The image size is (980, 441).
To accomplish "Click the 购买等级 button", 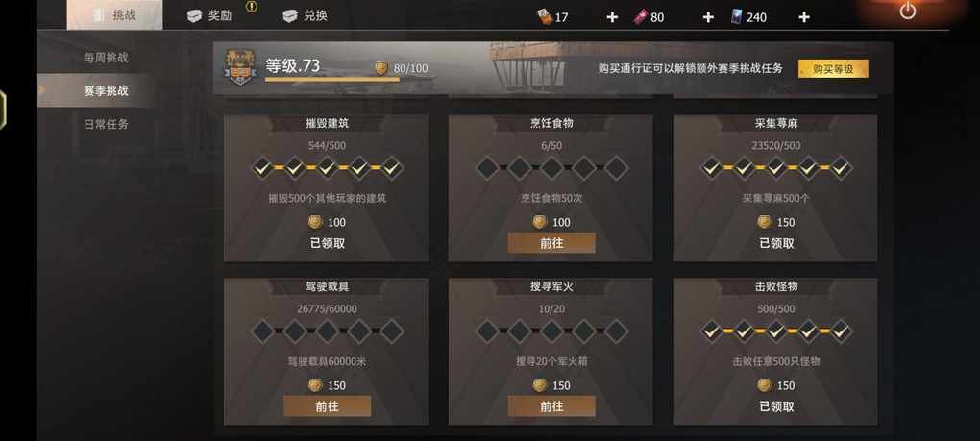I will pos(833,69).
